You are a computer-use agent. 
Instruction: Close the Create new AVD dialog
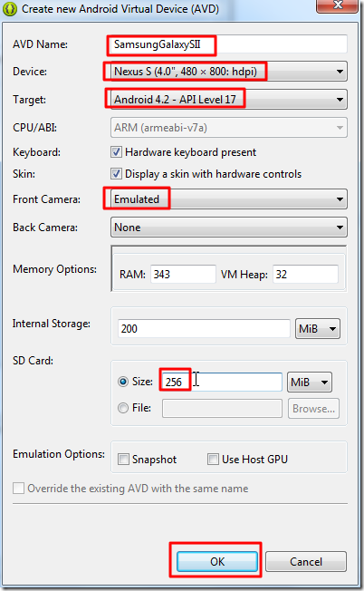(x=337, y=5)
